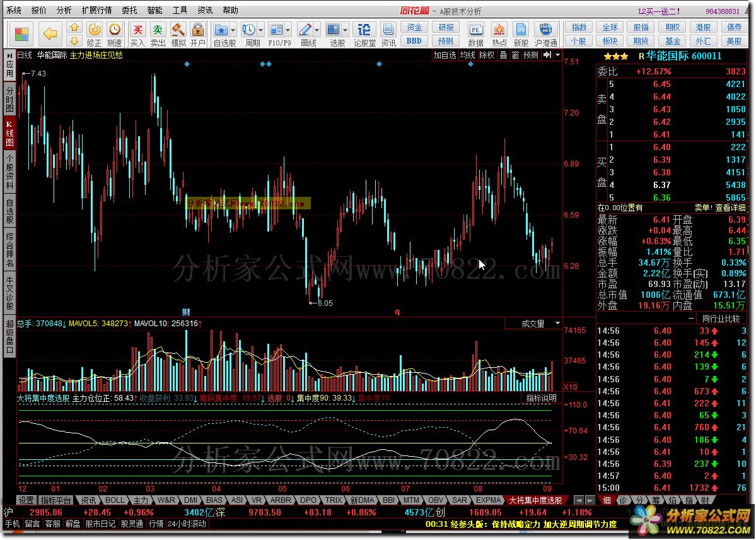The width and height of the screenshot is (756, 540).
Task: Click the 沪港通-side 港股 button
Action: click(x=703, y=27)
